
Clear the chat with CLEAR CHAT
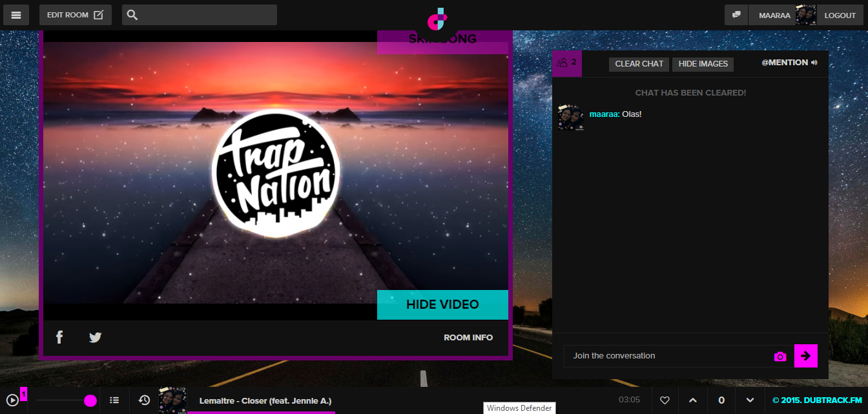pos(639,64)
